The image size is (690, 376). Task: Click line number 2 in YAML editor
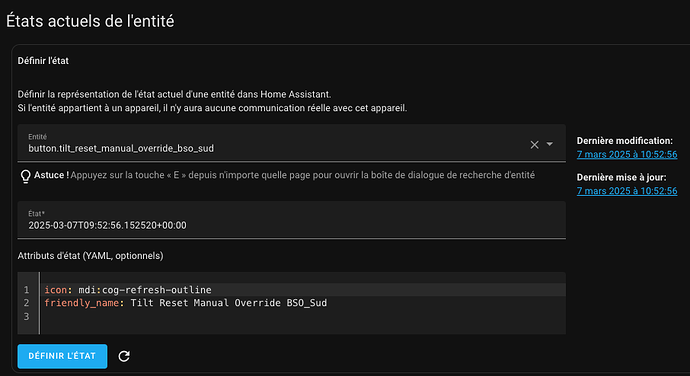(x=26, y=303)
